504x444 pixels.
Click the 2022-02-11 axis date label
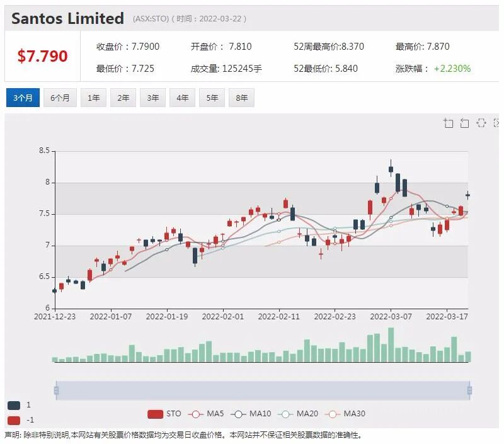pos(278,316)
